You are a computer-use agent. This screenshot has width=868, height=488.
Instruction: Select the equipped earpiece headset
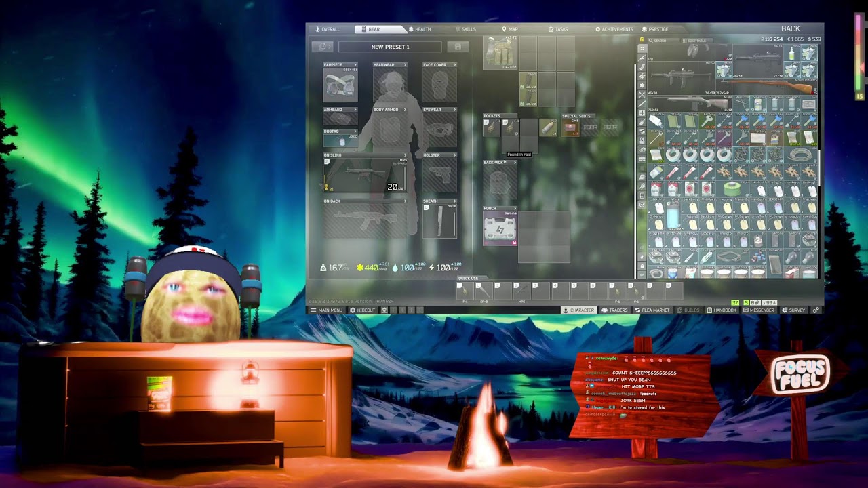click(x=340, y=85)
